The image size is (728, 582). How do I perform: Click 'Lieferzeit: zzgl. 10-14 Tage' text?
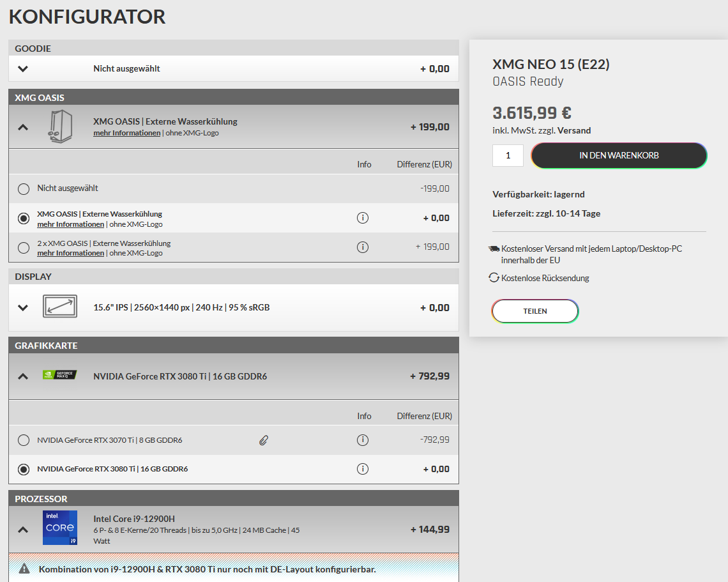tap(547, 213)
